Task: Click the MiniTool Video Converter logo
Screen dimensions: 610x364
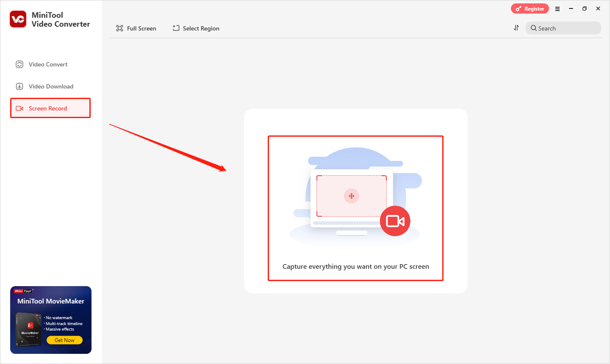Action: coord(18,19)
